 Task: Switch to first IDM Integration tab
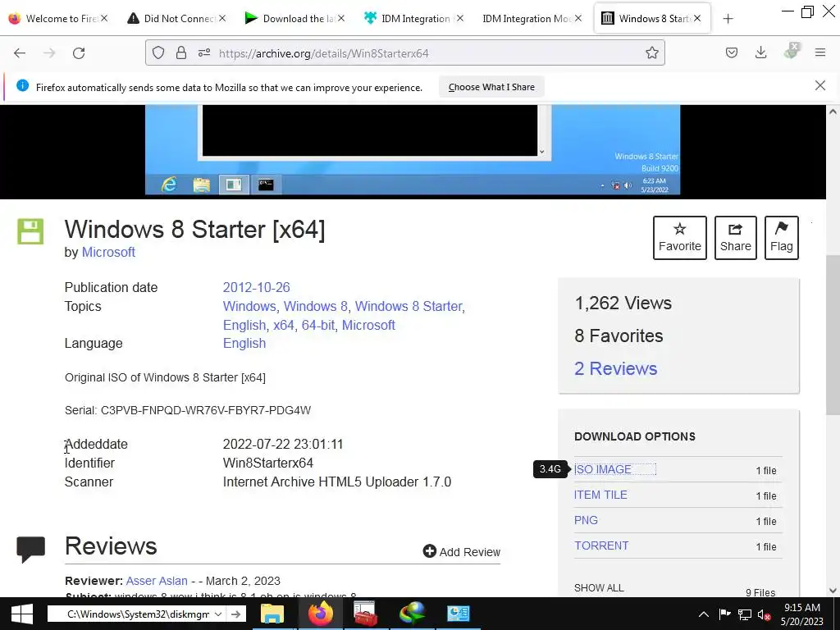[413, 19]
